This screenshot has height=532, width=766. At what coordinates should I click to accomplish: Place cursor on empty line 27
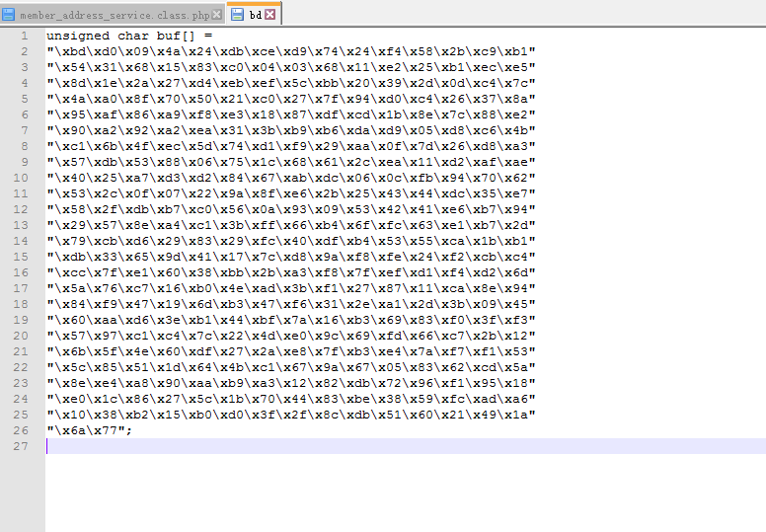[x=406, y=446]
